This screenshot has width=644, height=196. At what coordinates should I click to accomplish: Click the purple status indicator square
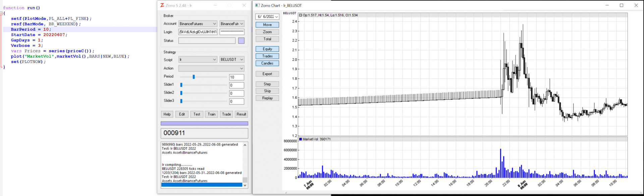click(241, 41)
